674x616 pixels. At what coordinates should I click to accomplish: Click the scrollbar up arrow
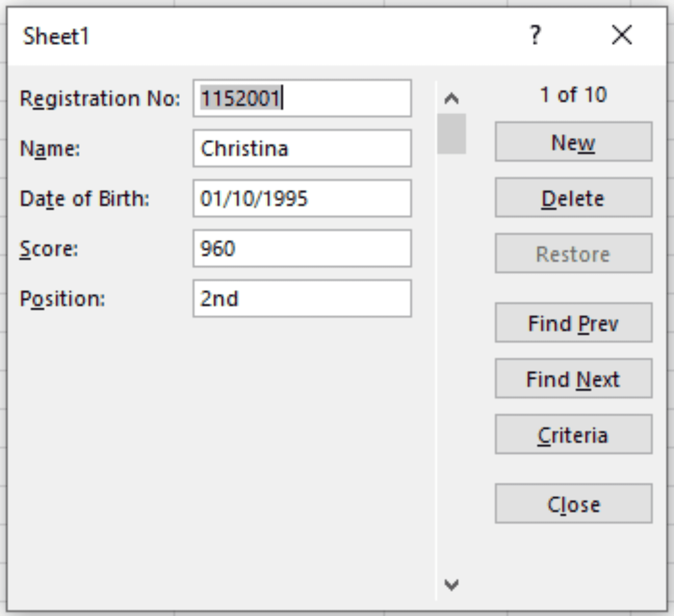[452, 99]
